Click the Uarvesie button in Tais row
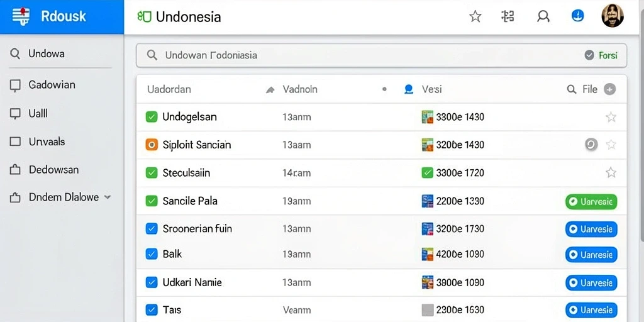 click(x=591, y=309)
